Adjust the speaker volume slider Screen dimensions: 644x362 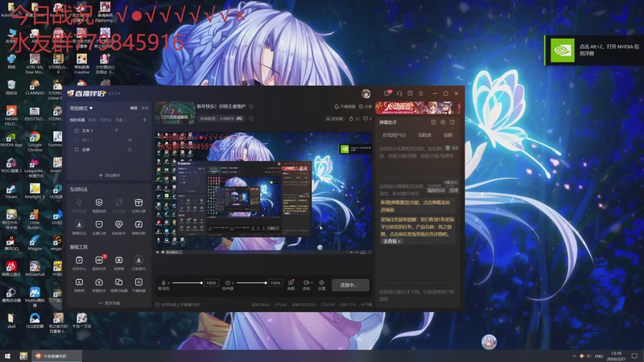[251, 283]
